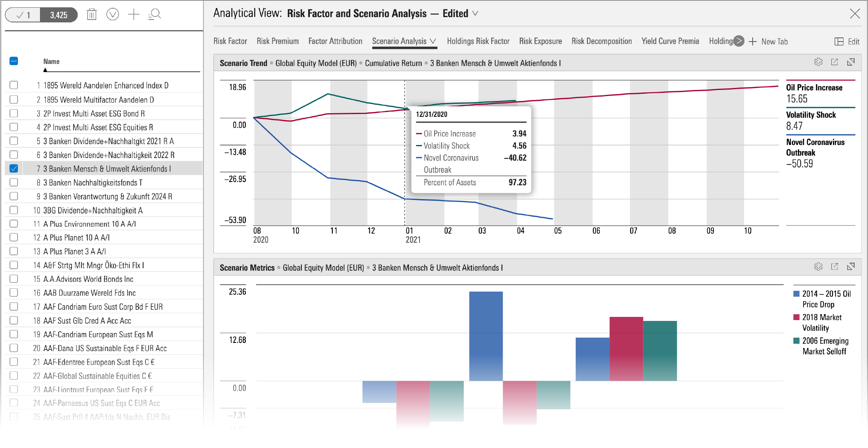Toggle the select-all checkbox in header
Screen dimensions: 868x448
pos(14,61)
